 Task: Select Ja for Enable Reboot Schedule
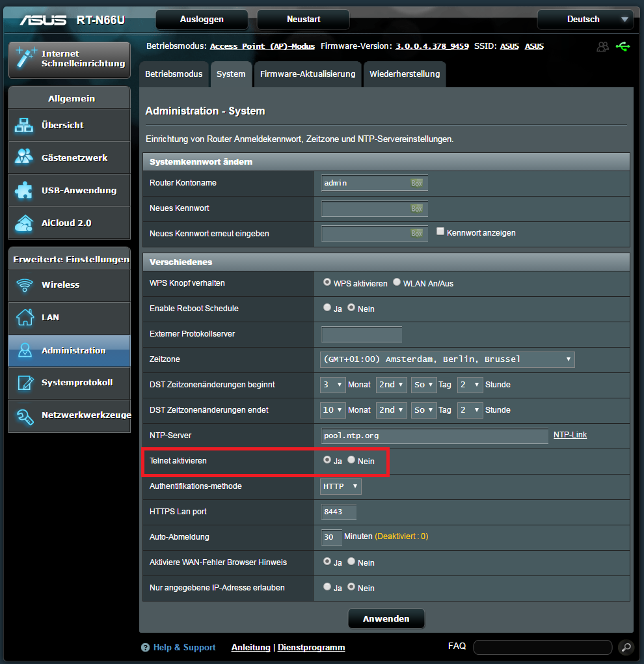[x=327, y=308]
